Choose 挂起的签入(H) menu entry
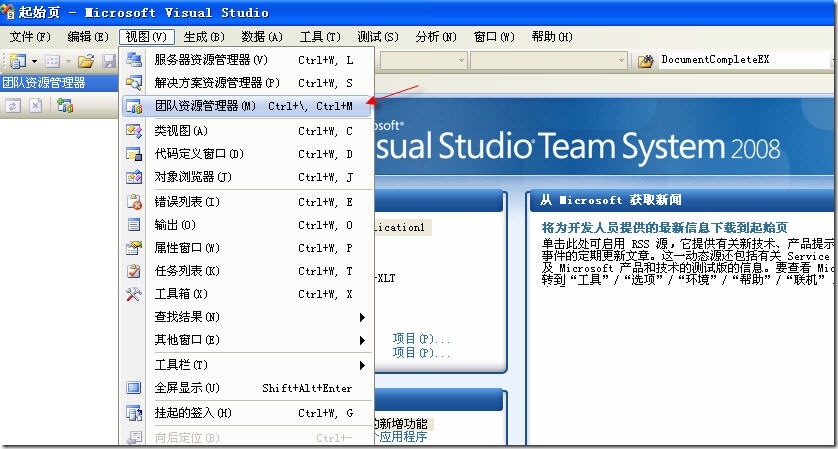 pyautogui.click(x=246, y=413)
